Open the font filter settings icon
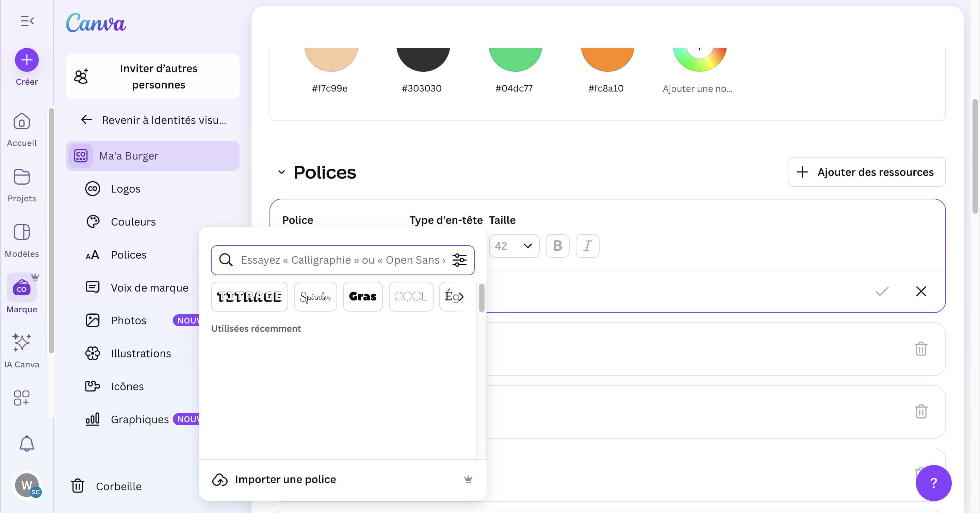 (459, 260)
